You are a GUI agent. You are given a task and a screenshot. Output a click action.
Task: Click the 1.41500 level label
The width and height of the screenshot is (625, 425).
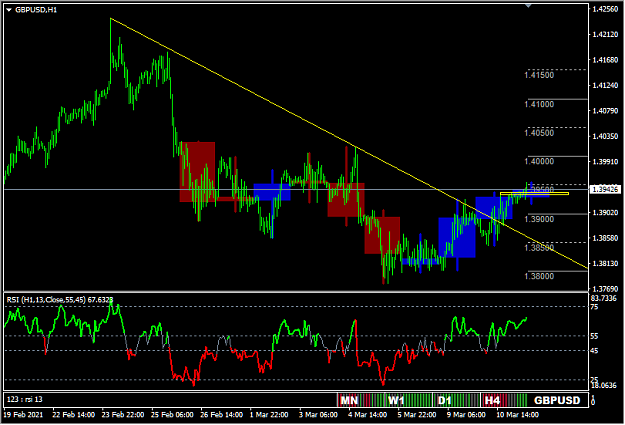point(539,75)
